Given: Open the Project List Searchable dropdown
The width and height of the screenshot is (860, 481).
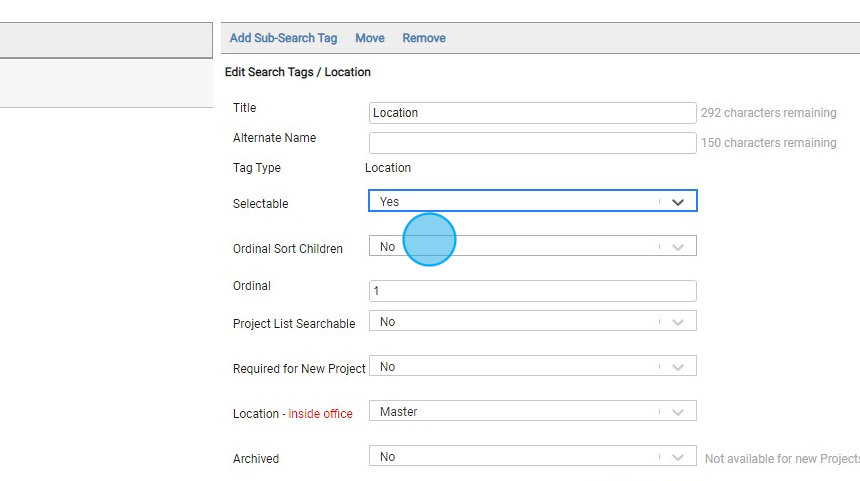Looking at the screenshot, I should tap(515, 322).
